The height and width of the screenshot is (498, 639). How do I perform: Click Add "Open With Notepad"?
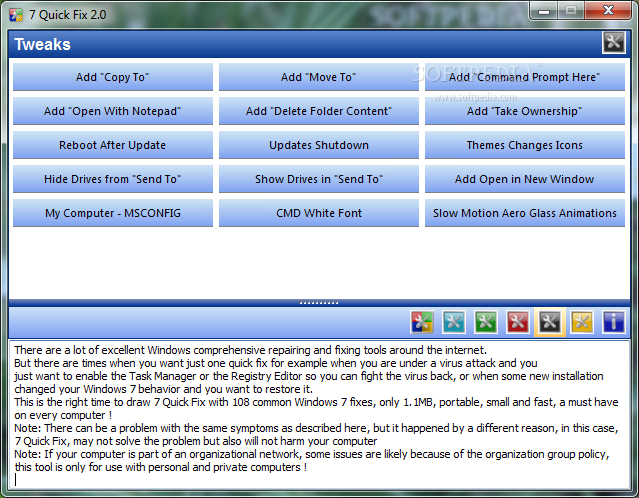point(112,111)
